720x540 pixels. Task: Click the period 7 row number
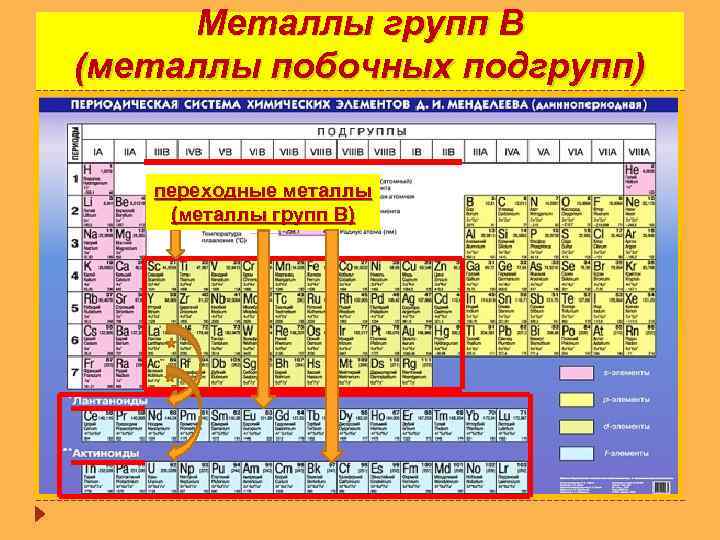[75, 372]
